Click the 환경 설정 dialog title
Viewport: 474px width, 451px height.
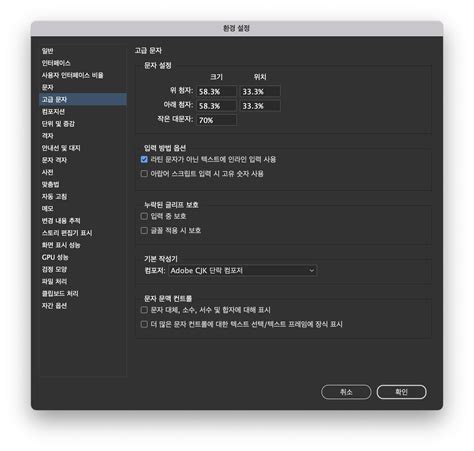tap(236, 28)
